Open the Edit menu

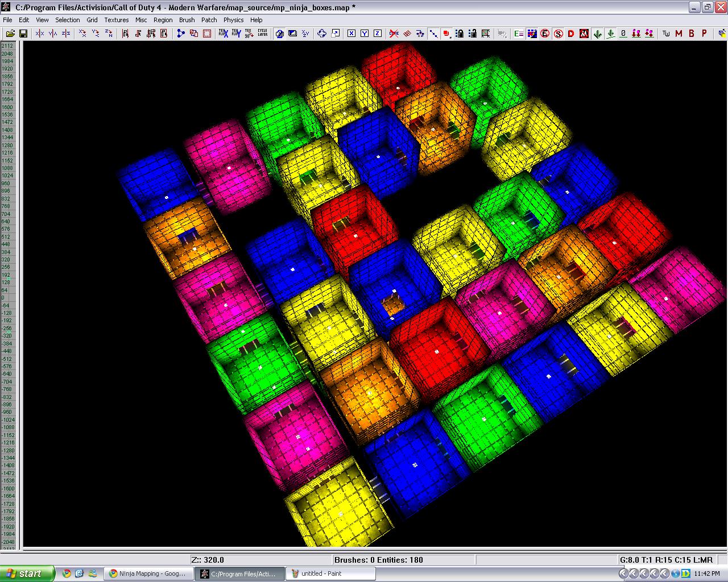[x=24, y=20]
